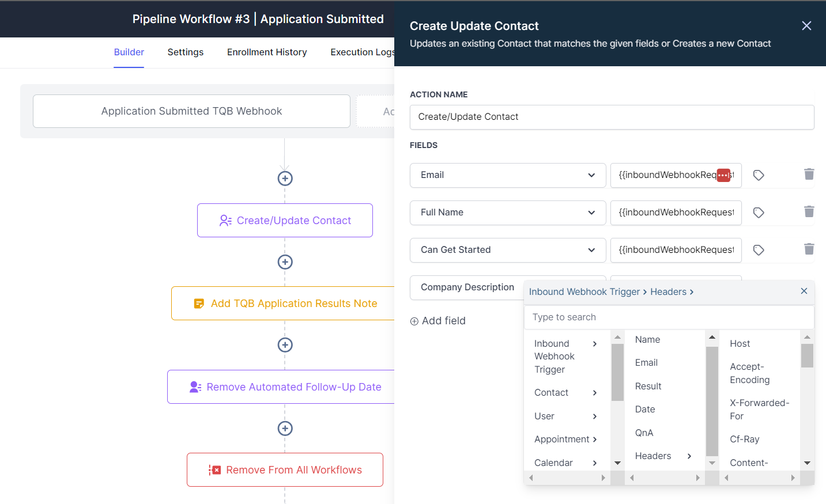This screenshot has height=504, width=826.
Task: Open the Execution Logs tab
Action: pos(362,52)
